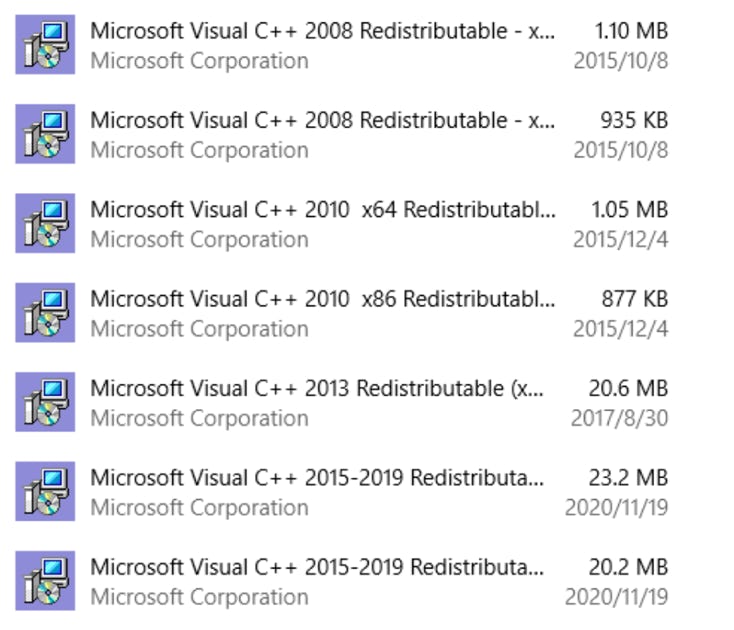Click the installer icon for the 1.10 MB Visual C++ 2008 entry

click(x=45, y=44)
